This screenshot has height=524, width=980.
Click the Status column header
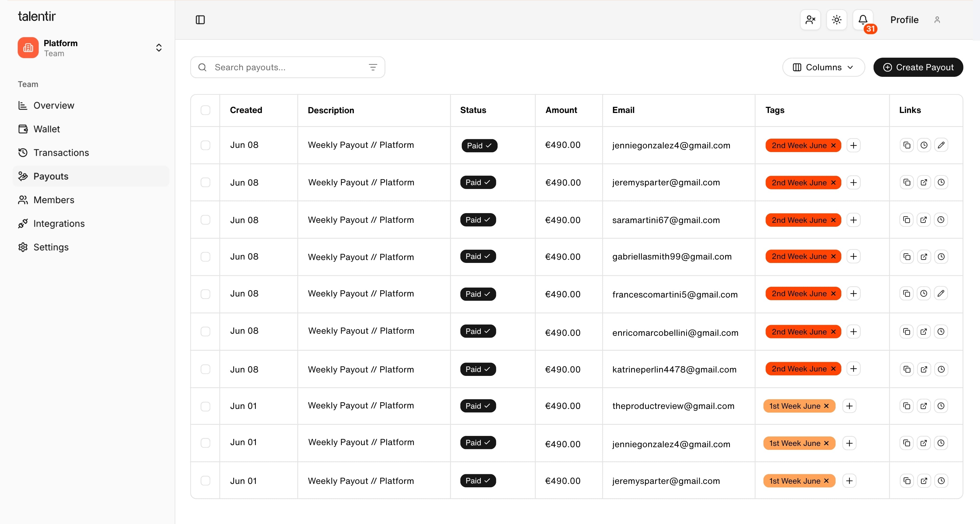tap(473, 110)
